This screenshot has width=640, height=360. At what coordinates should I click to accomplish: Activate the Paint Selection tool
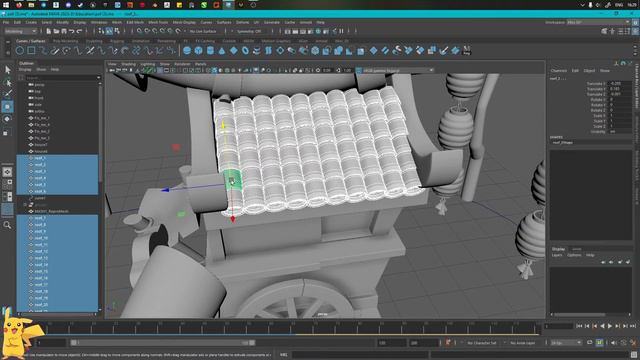[8, 94]
